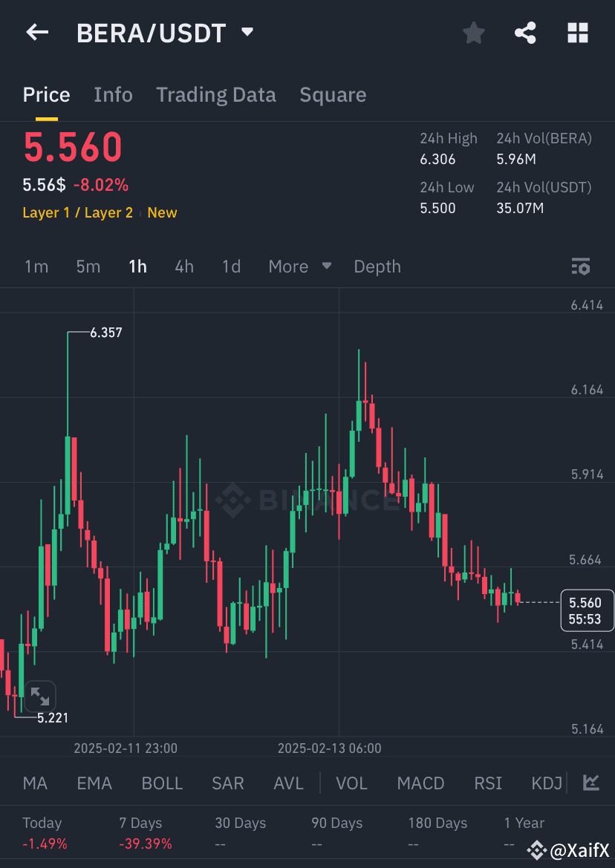Open the share icon
615x868 pixels.
tap(525, 33)
